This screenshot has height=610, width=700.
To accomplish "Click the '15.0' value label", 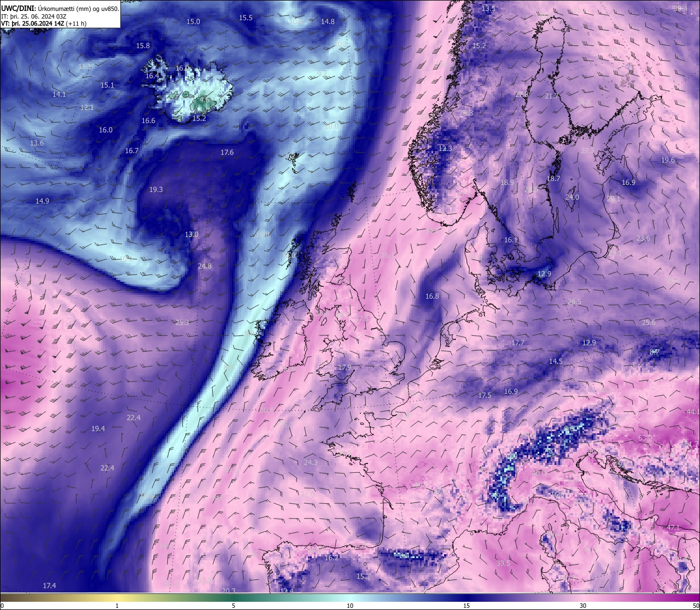I will (194, 21).
